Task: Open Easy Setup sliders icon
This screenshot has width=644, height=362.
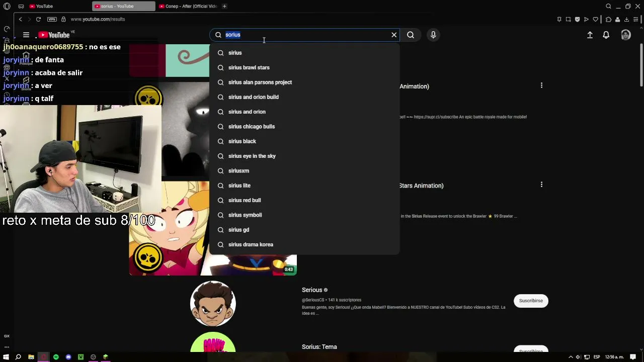Action: [636, 19]
